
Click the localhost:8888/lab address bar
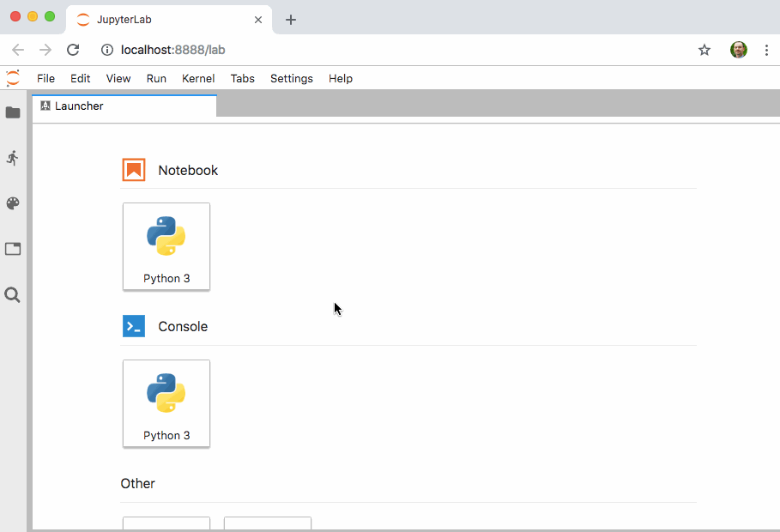172,50
